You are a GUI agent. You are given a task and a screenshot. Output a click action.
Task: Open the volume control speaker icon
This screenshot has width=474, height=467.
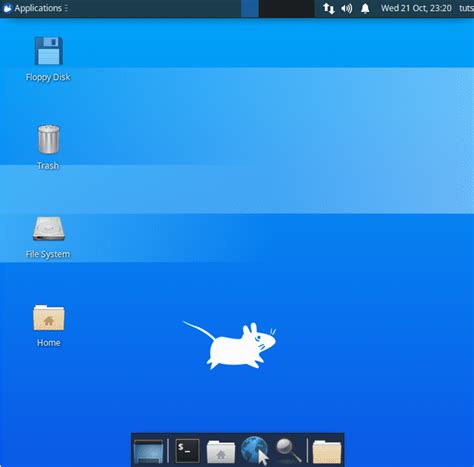pos(347,8)
